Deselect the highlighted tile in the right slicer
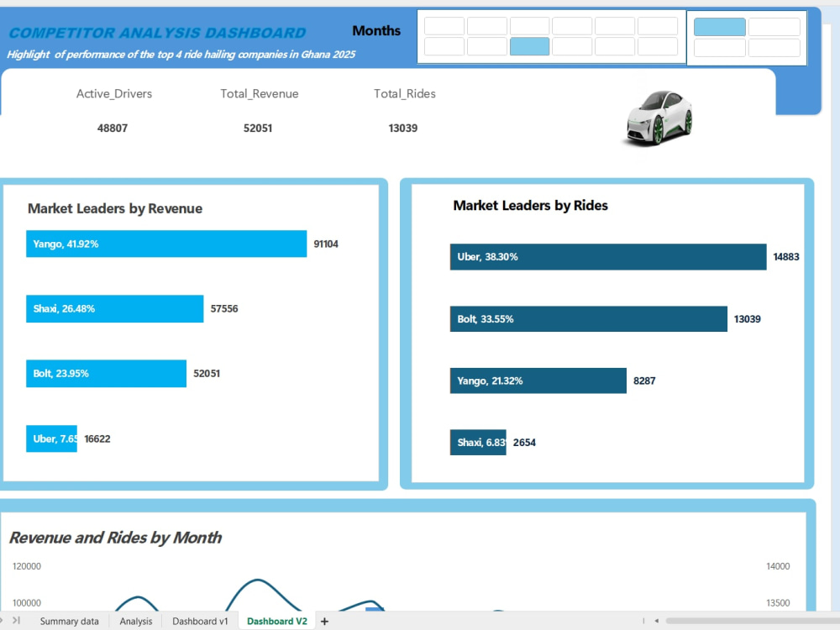The width and height of the screenshot is (840, 630). point(719,26)
